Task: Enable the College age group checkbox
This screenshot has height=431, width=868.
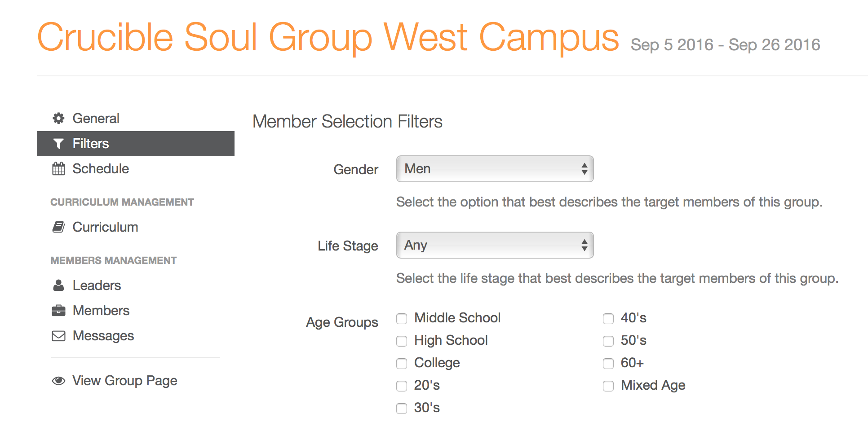Action: pyautogui.click(x=402, y=364)
